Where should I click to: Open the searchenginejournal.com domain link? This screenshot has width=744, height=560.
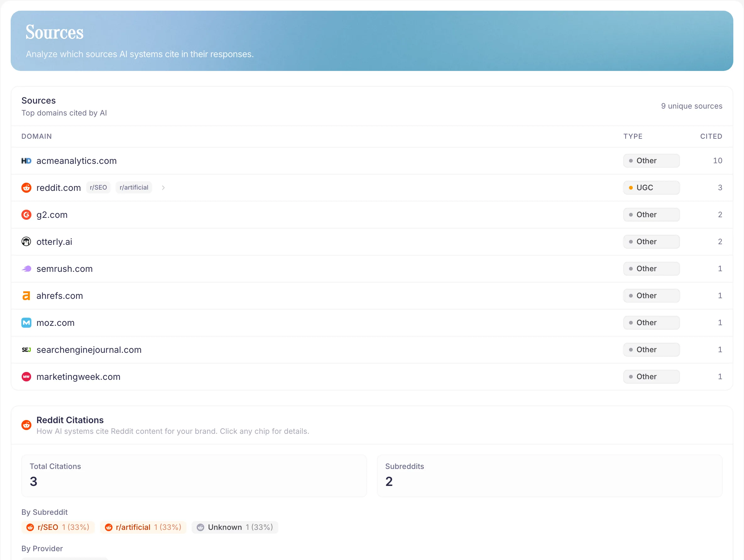click(x=89, y=350)
